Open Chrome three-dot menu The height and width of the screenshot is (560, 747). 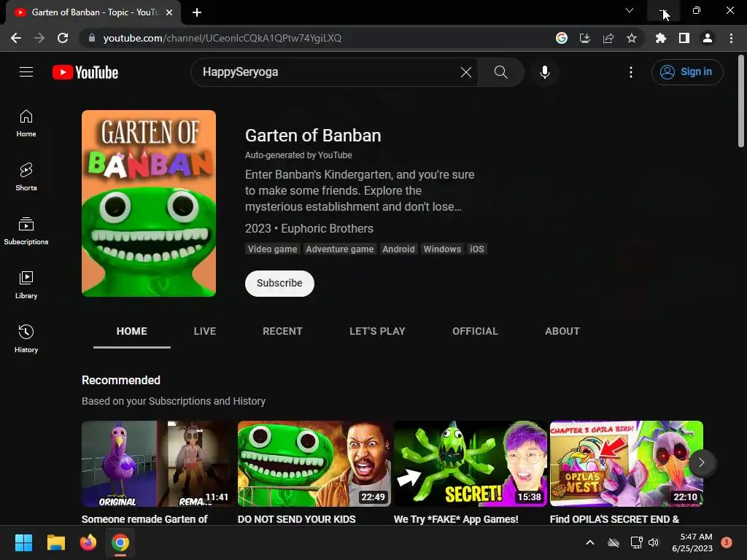coord(731,38)
